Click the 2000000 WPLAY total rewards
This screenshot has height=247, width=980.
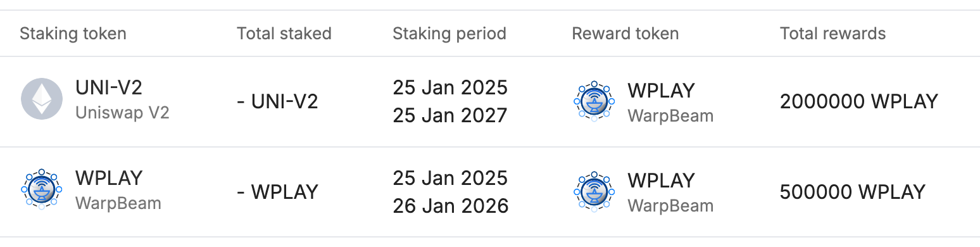[x=859, y=101]
